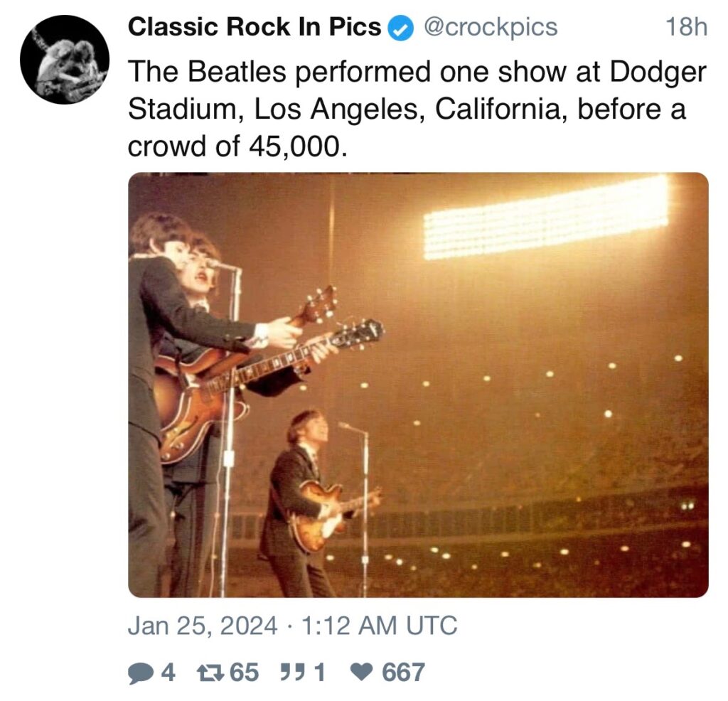Click the like count 667
Image resolution: width=728 pixels, height=701 pixels.
[x=403, y=673]
